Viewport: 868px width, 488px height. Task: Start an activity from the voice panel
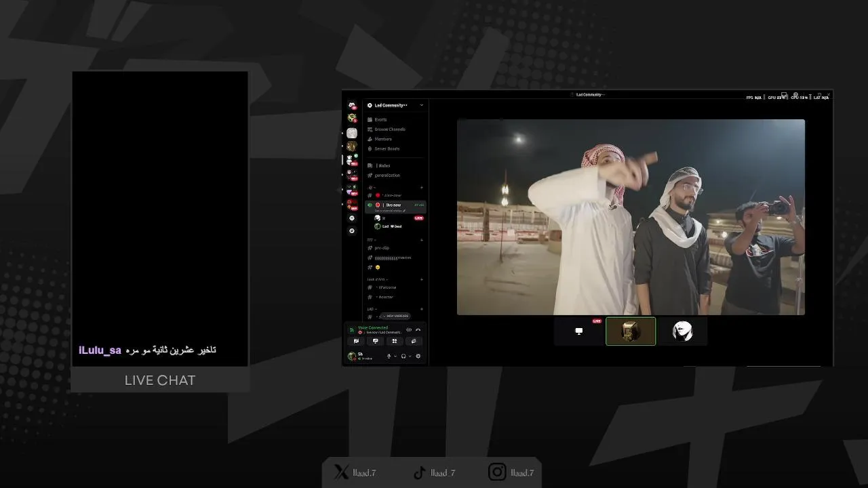click(395, 341)
